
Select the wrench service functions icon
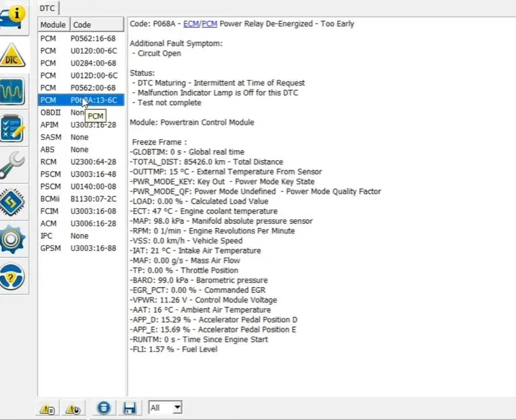14,164
